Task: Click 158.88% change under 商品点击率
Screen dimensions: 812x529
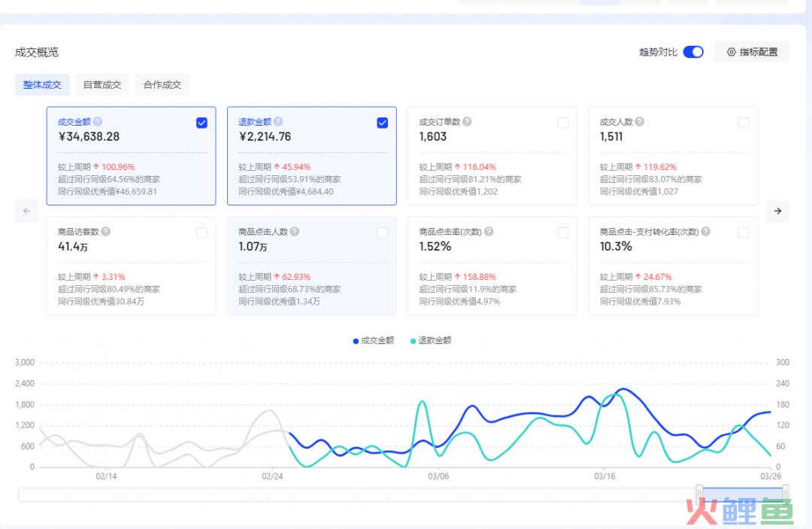Action: click(x=480, y=277)
